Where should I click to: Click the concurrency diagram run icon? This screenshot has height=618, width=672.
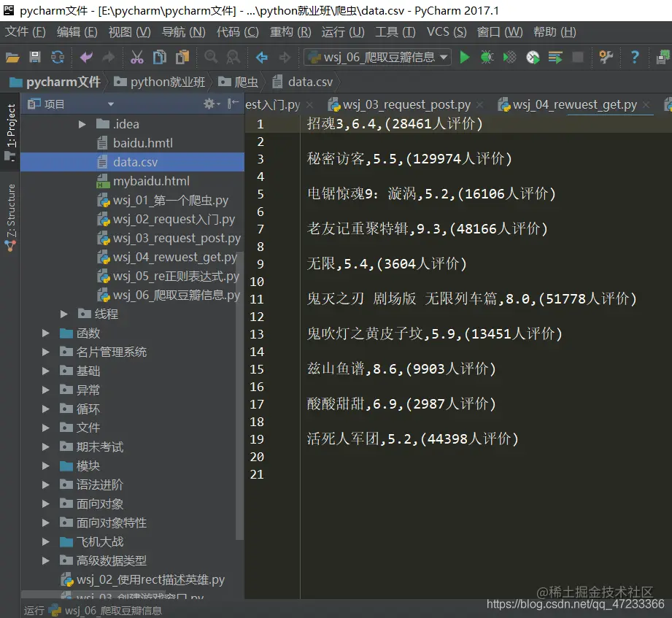point(555,57)
